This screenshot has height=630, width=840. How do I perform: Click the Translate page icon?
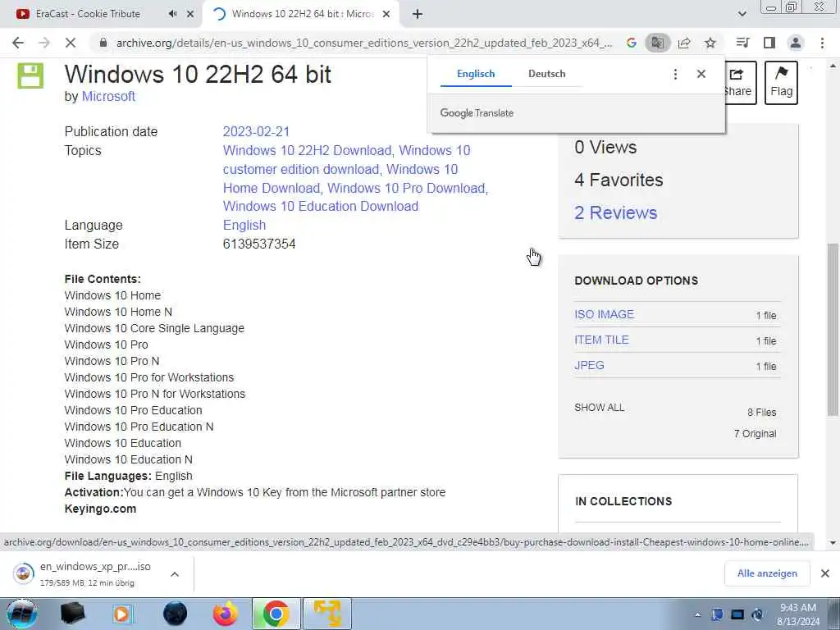pyautogui.click(x=657, y=43)
